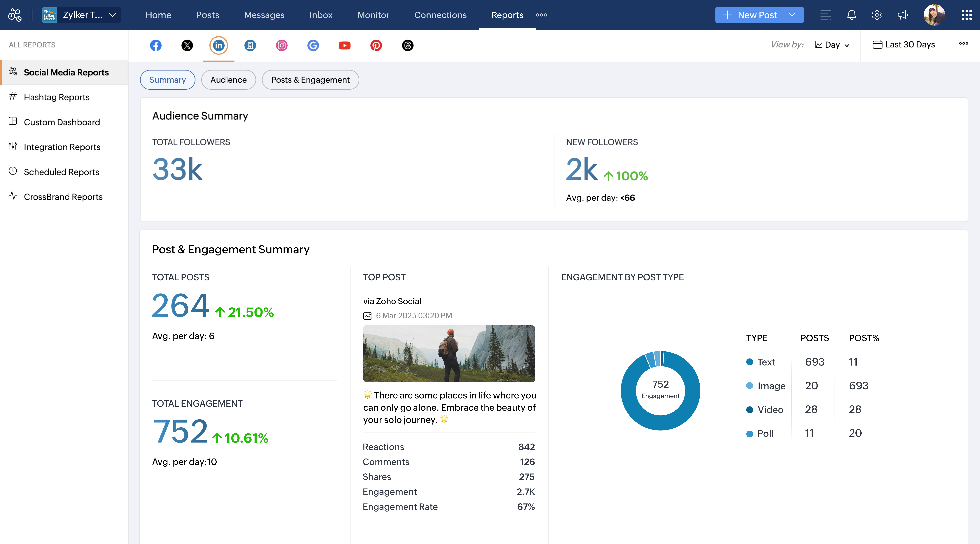The width and height of the screenshot is (980, 544).
Task: Select the Pinterest channel icon
Action: (x=376, y=45)
